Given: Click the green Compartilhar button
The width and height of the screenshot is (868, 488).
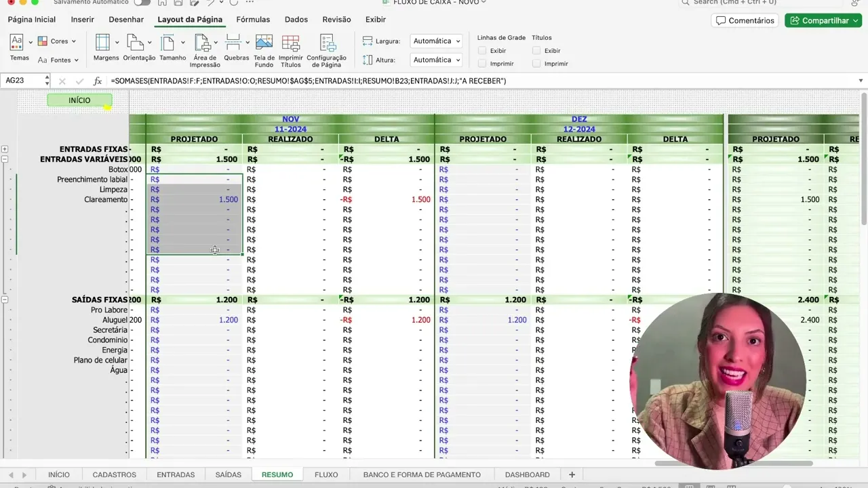Looking at the screenshot, I should click(x=823, y=20).
